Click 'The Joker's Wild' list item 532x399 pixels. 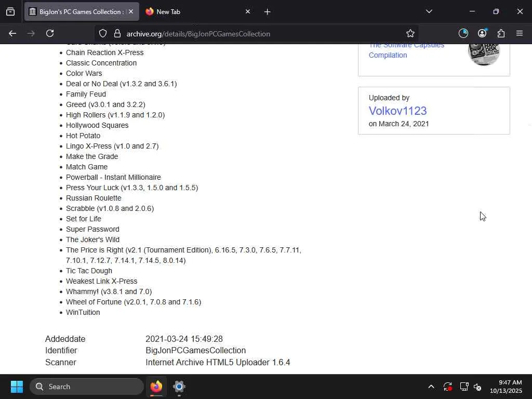(92, 240)
